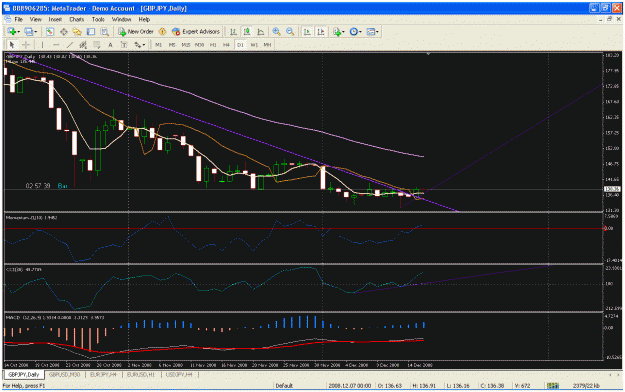The height and width of the screenshot is (392, 625).
Task: Expand the Indicators dropdown arrow
Action: pos(344,32)
